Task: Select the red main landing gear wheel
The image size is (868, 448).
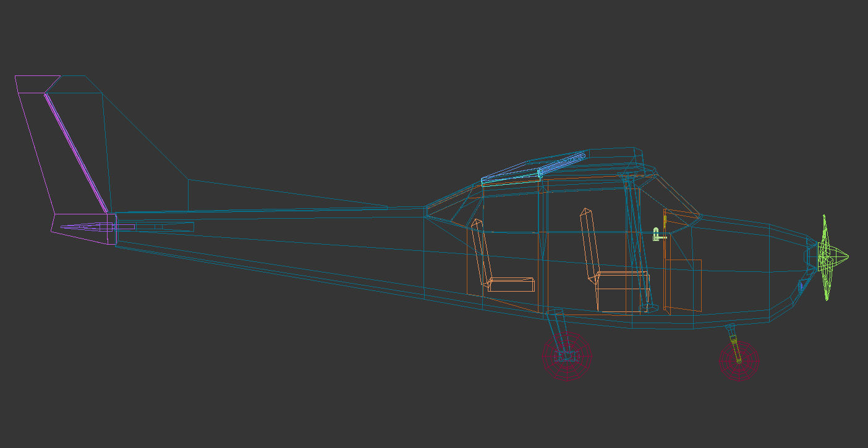Action: click(x=567, y=357)
